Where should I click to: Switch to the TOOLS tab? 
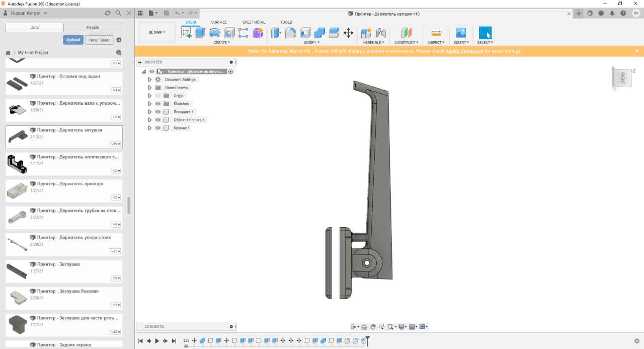(286, 22)
